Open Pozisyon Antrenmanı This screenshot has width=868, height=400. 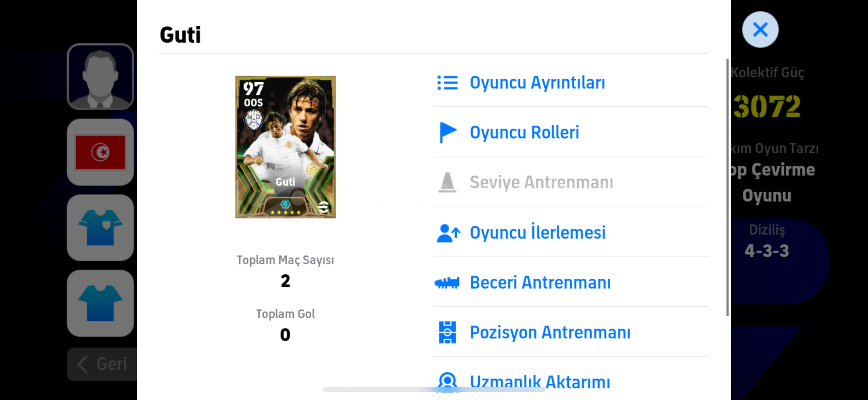[571, 332]
